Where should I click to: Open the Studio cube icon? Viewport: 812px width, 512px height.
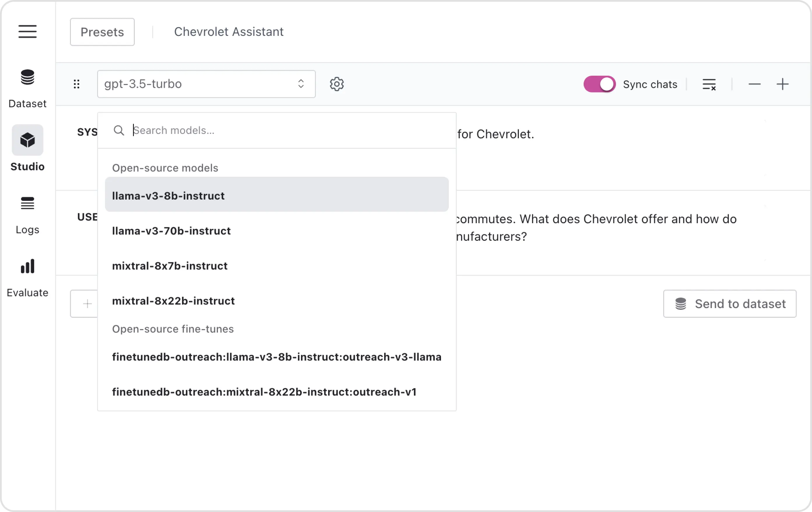point(27,140)
